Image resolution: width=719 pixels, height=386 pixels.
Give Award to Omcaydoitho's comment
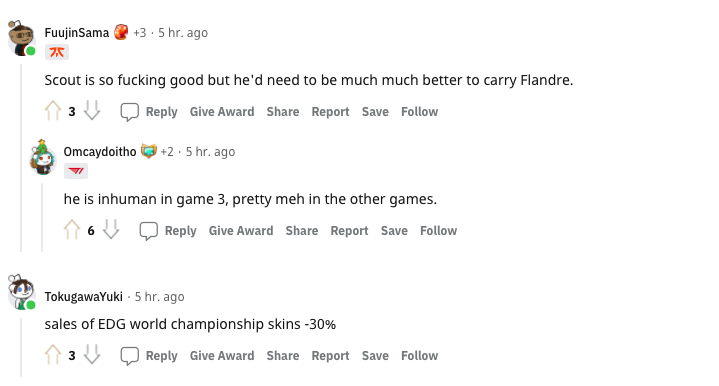click(241, 231)
